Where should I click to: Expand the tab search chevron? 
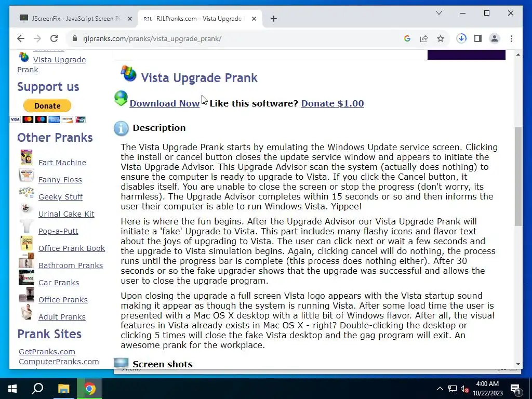[438, 13]
